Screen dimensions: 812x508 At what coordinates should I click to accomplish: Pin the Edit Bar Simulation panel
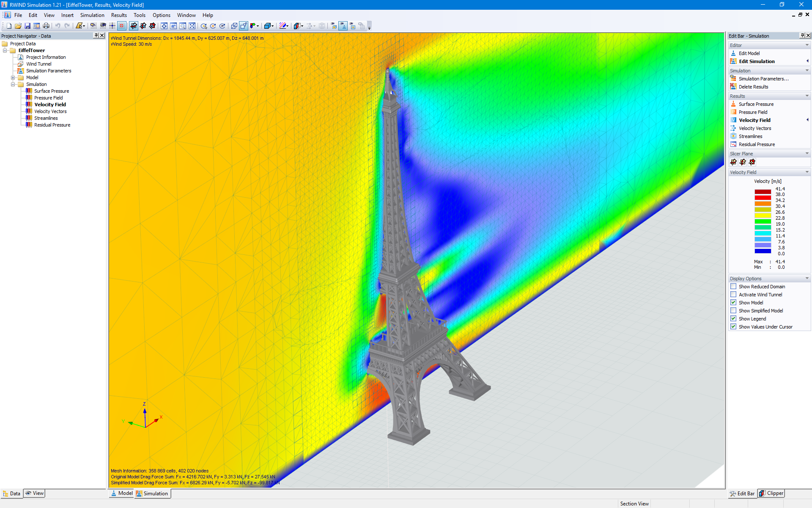tap(802, 36)
